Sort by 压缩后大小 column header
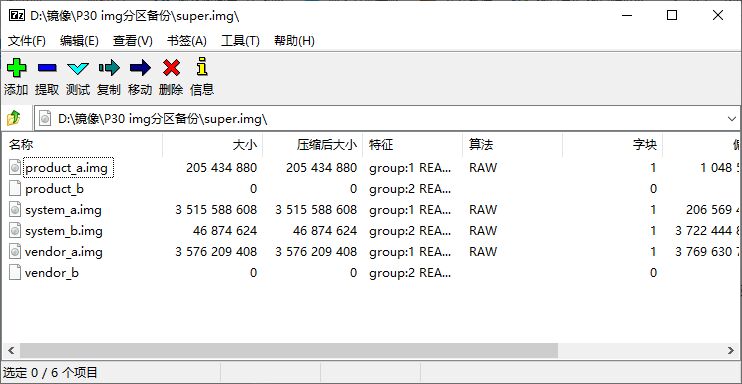The image size is (742, 384). pos(312,145)
